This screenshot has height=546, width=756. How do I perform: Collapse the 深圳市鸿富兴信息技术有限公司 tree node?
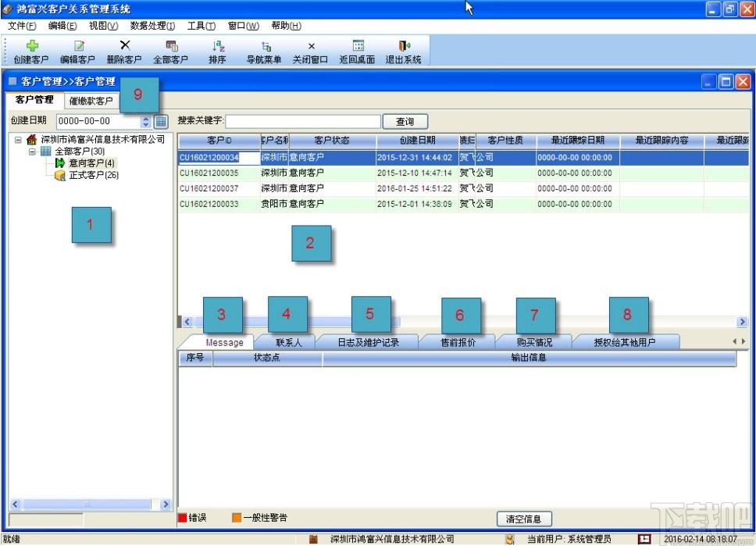click(18, 140)
